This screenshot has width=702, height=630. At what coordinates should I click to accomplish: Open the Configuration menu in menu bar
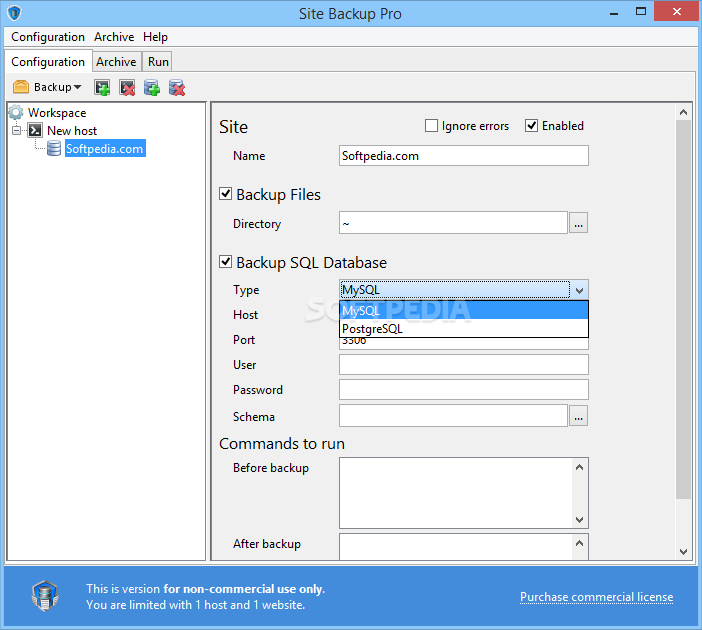tap(48, 37)
